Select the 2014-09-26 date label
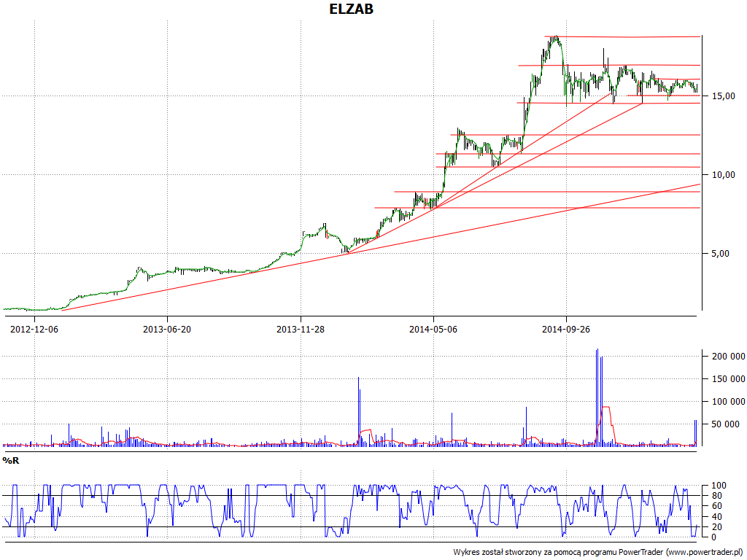Image resolution: width=747 pixels, height=560 pixels. click(566, 329)
